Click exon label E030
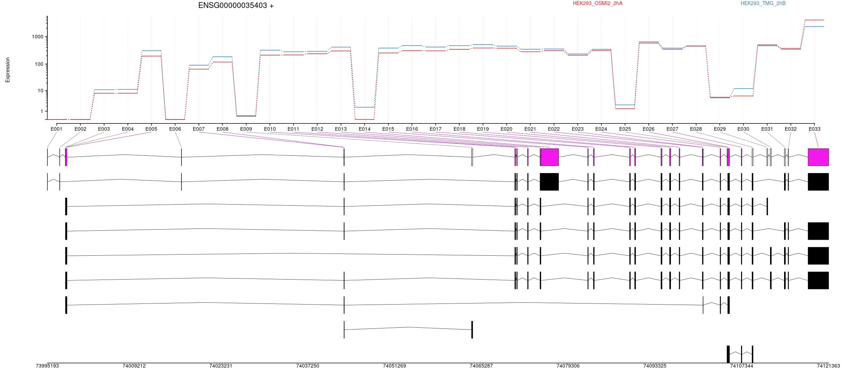 (x=743, y=129)
